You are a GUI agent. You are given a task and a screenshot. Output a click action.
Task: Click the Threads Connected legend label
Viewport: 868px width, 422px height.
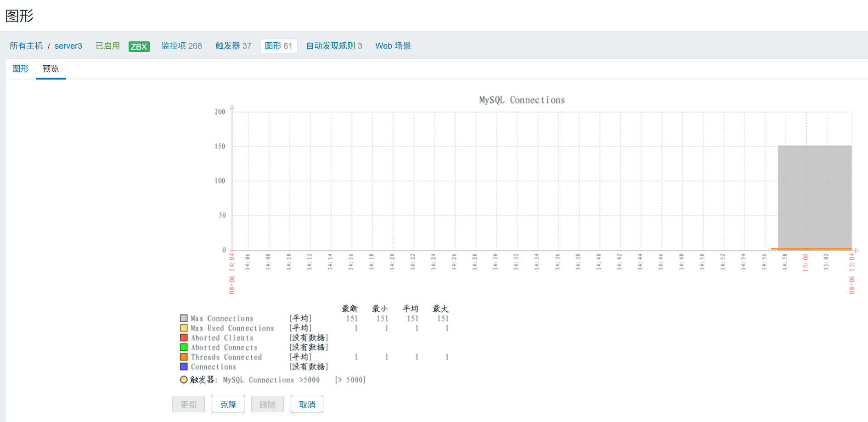click(226, 357)
